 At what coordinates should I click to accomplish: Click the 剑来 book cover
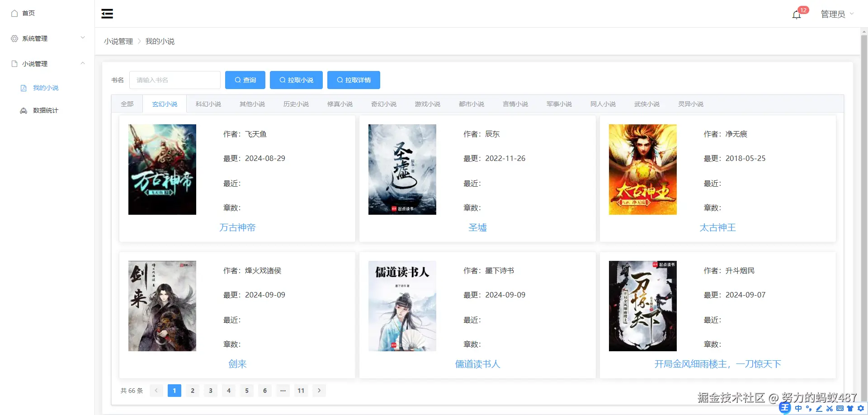(162, 306)
